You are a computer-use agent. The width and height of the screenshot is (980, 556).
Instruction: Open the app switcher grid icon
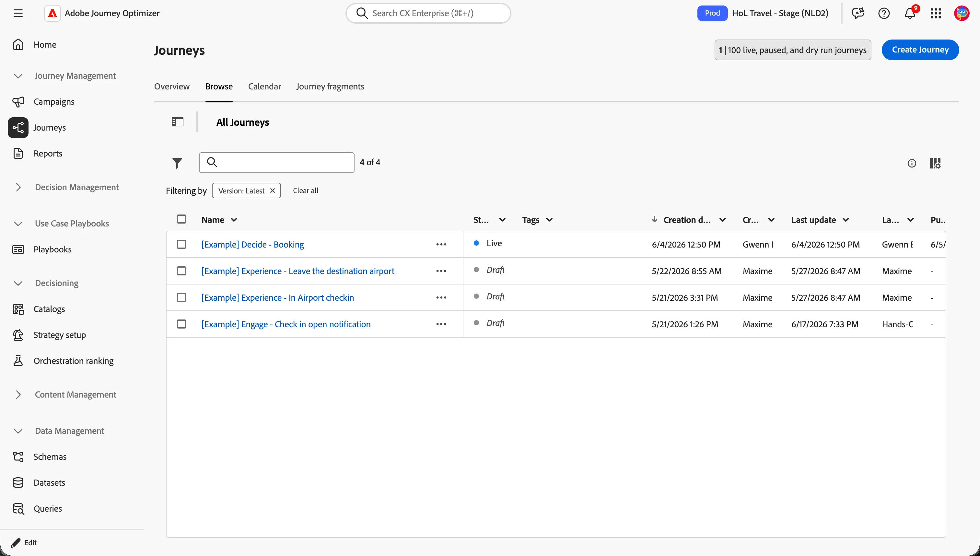936,13
